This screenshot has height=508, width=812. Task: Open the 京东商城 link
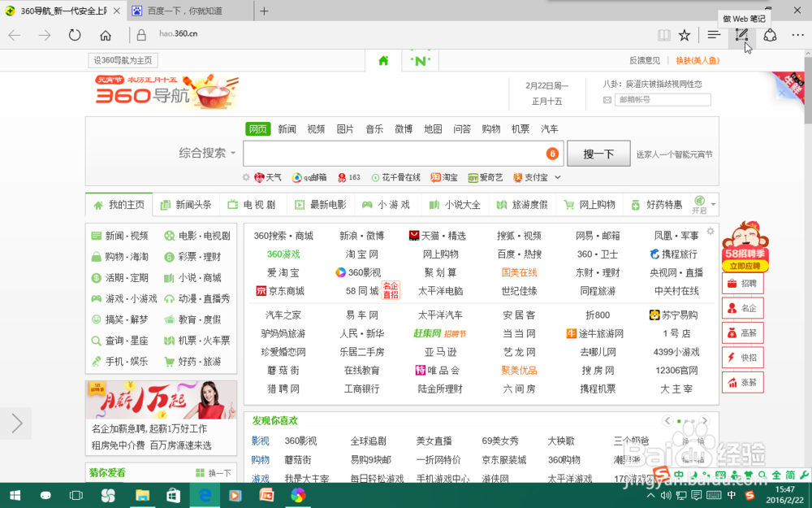point(280,291)
